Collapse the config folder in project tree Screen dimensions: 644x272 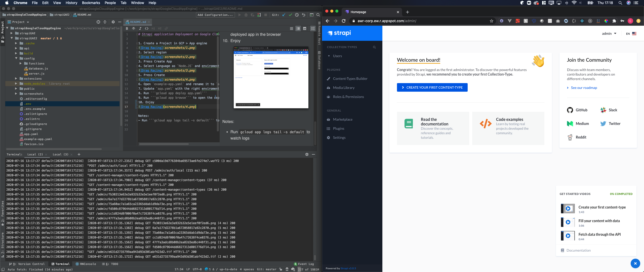pos(16,58)
